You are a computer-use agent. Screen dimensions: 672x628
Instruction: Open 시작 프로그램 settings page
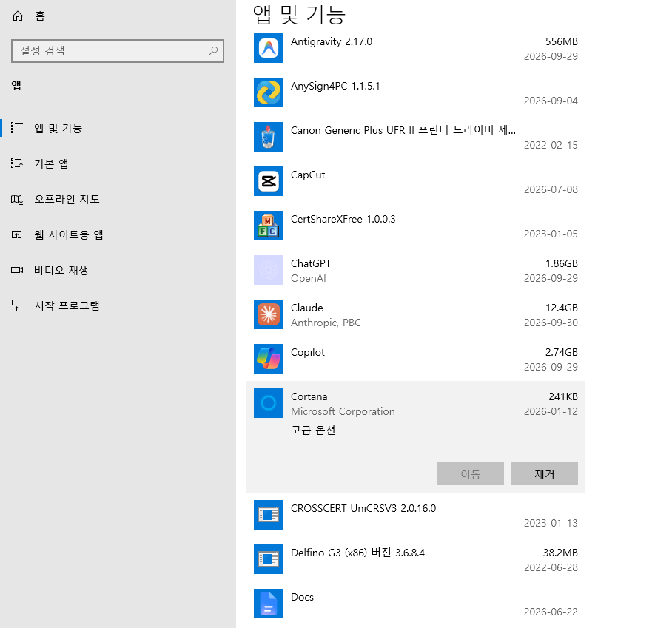tap(67, 305)
